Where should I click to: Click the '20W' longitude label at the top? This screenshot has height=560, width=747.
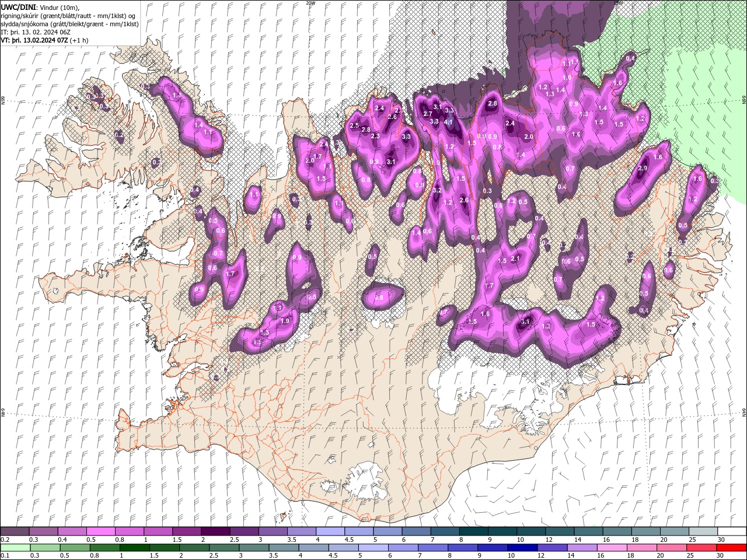tap(311, 3)
